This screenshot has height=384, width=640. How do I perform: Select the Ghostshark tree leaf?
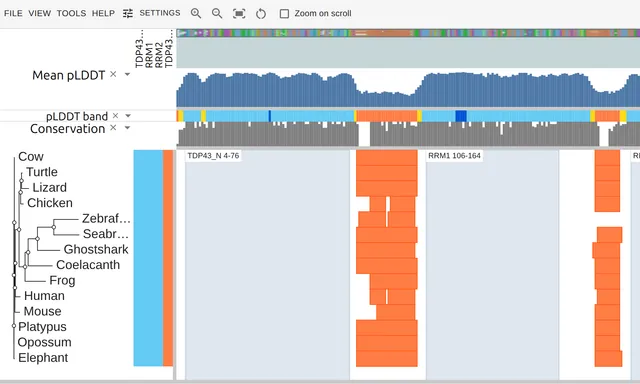(96, 250)
